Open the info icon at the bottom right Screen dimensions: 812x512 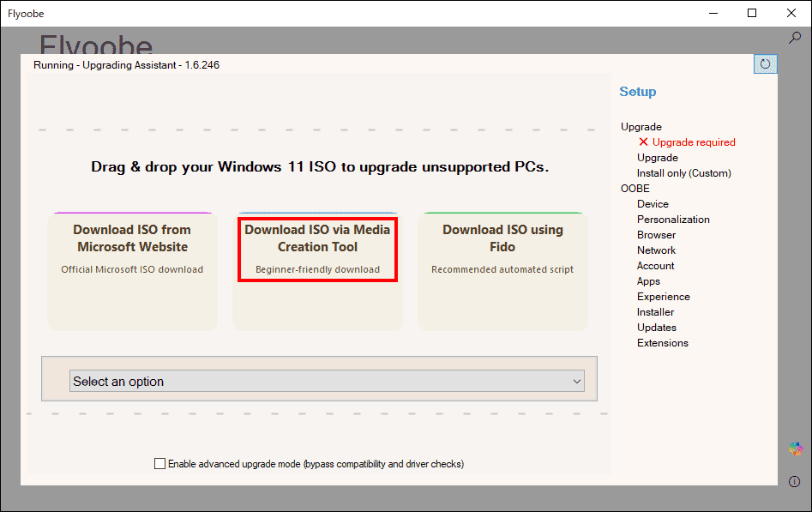794,482
